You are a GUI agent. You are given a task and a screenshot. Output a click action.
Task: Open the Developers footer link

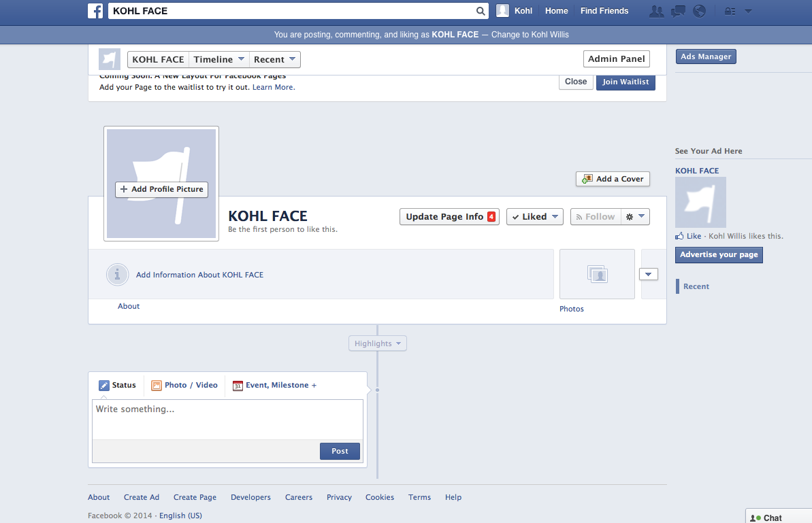click(250, 497)
